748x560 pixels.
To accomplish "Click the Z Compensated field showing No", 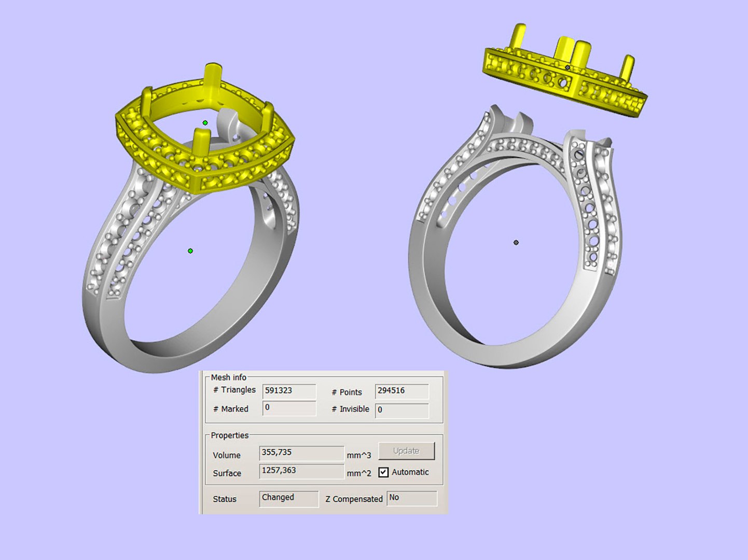I will pyautogui.click(x=412, y=498).
